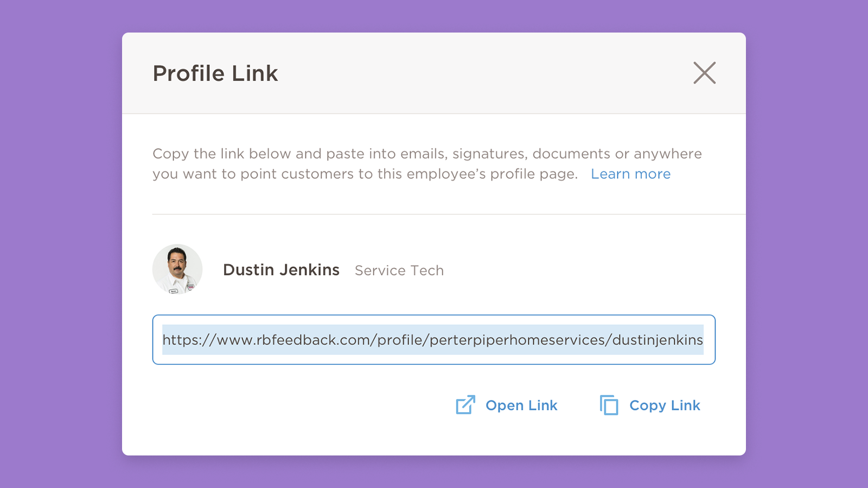Click the Open Link action
This screenshot has width=868, height=488.
click(521, 405)
